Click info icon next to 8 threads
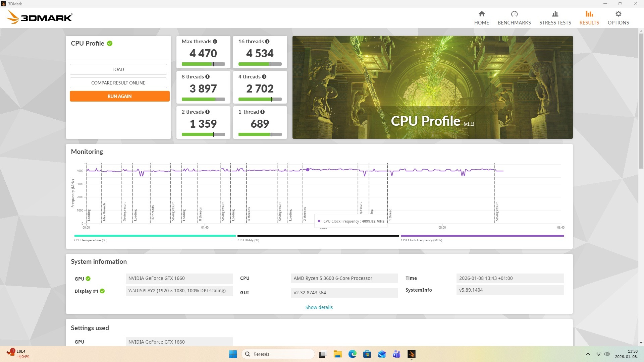 tap(208, 77)
